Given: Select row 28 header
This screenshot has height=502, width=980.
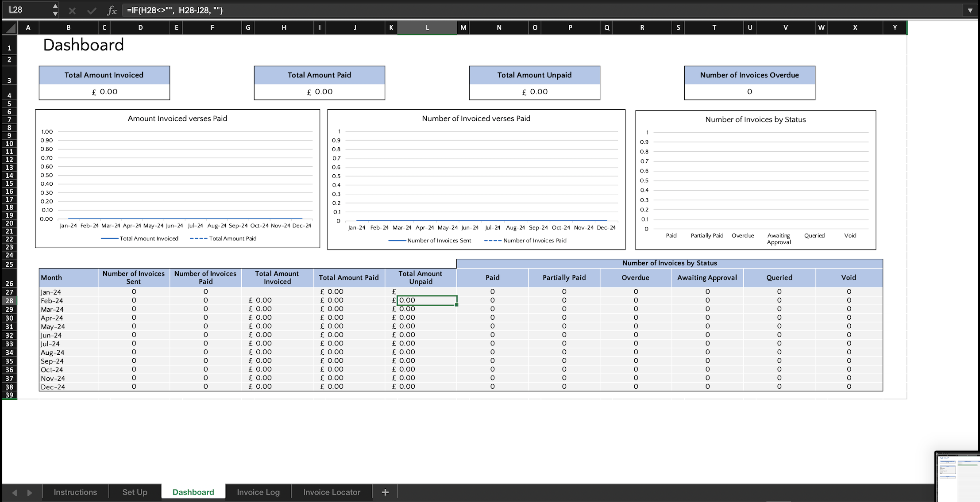Looking at the screenshot, I should click(x=9, y=301).
